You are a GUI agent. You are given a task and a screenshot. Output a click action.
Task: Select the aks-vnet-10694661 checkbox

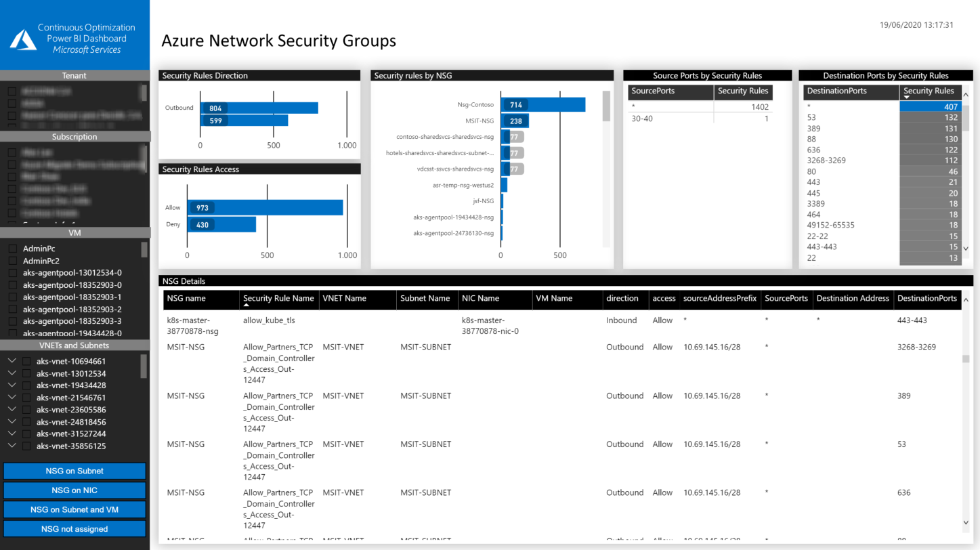point(26,362)
